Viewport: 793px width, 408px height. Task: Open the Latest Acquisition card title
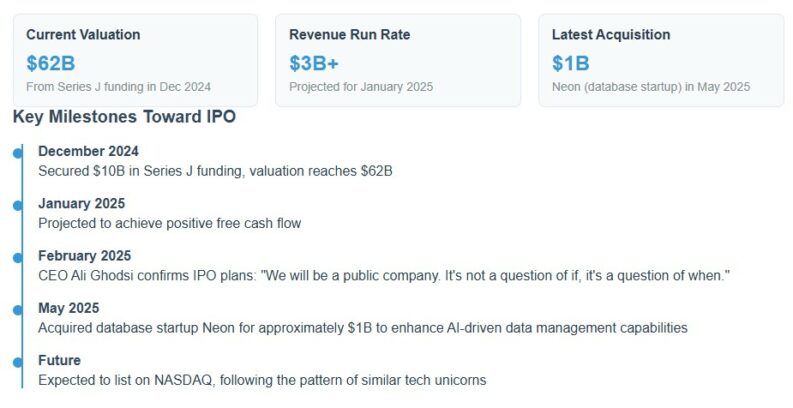point(610,35)
